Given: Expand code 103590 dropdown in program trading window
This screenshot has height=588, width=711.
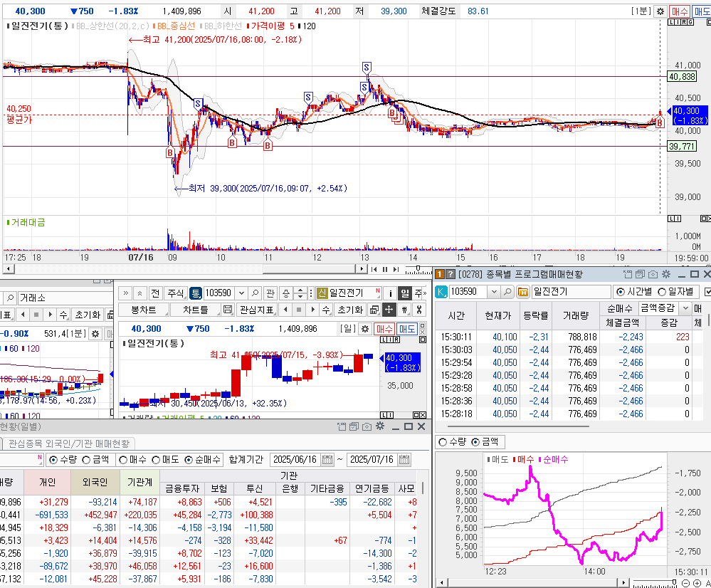Looking at the screenshot, I should coord(494,292).
